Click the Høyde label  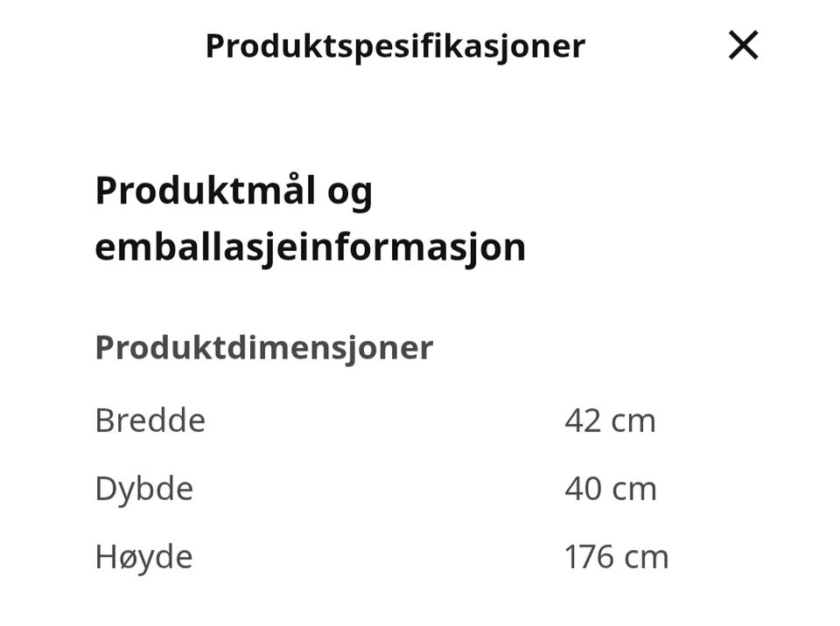pos(143,557)
